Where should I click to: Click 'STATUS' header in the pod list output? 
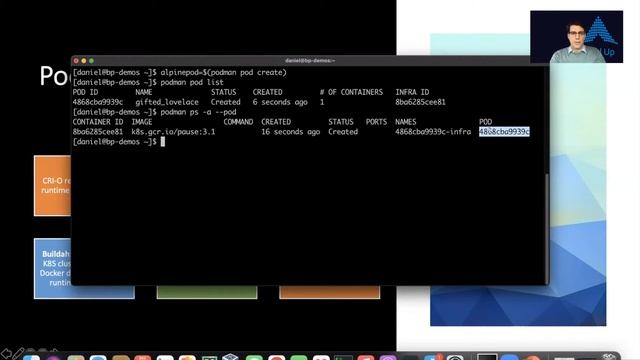click(x=223, y=92)
